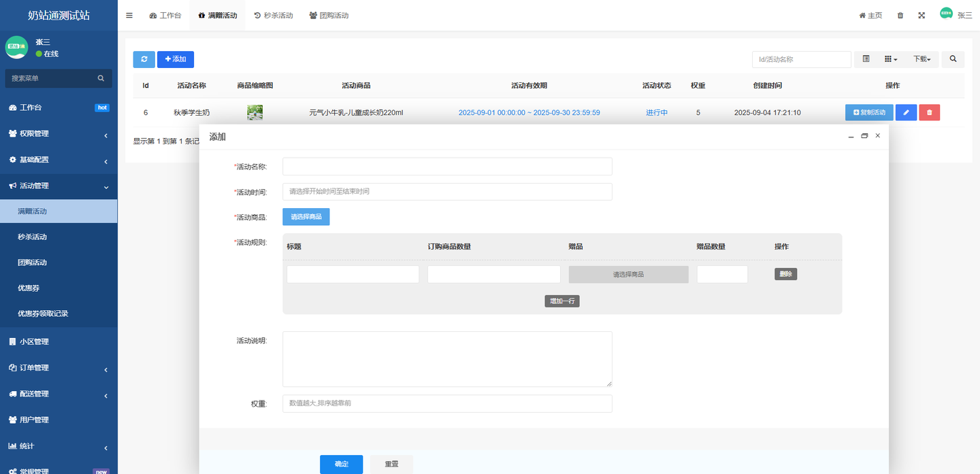The height and width of the screenshot is (474, 980).
Task: Click the 请选择商品 button for 活动商品
Action: click(306, 217)
